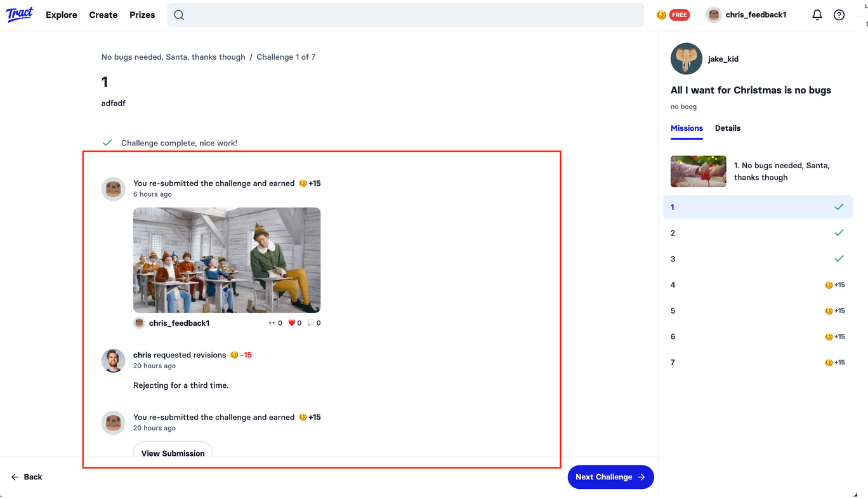Like the submission with the heart icon
868x499 pixels.
292,323
